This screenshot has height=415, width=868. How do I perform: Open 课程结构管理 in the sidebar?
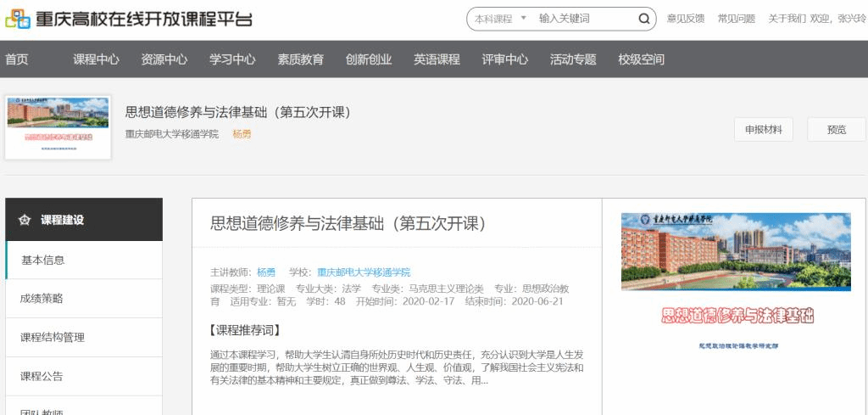53,337
